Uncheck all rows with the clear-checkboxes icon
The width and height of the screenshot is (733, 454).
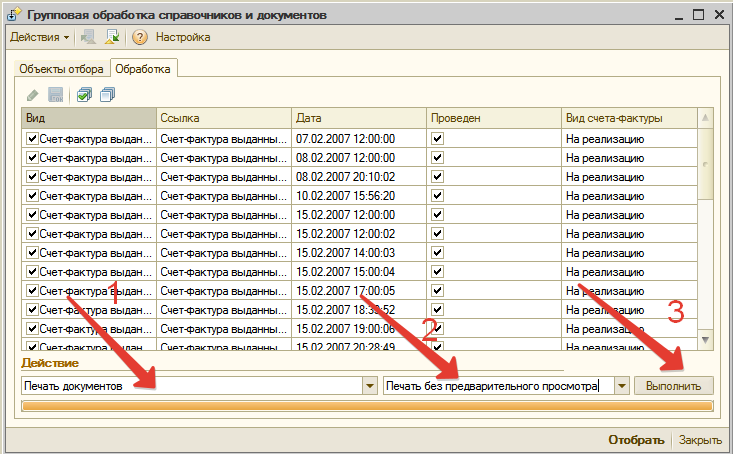[x=108, y=95]
